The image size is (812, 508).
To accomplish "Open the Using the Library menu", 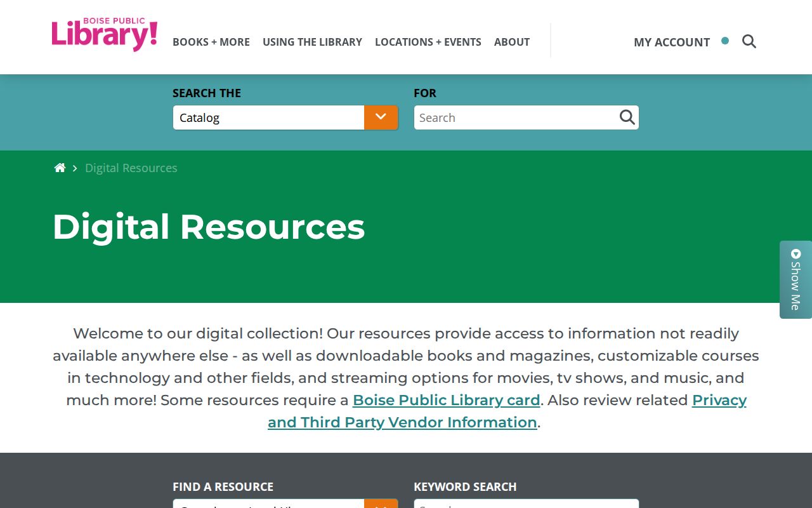I will (x=312, y=42).
